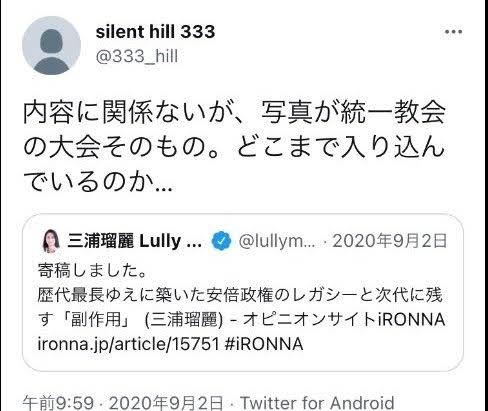Click the オピニオンサイトiRONNA text

pos(344,319)
